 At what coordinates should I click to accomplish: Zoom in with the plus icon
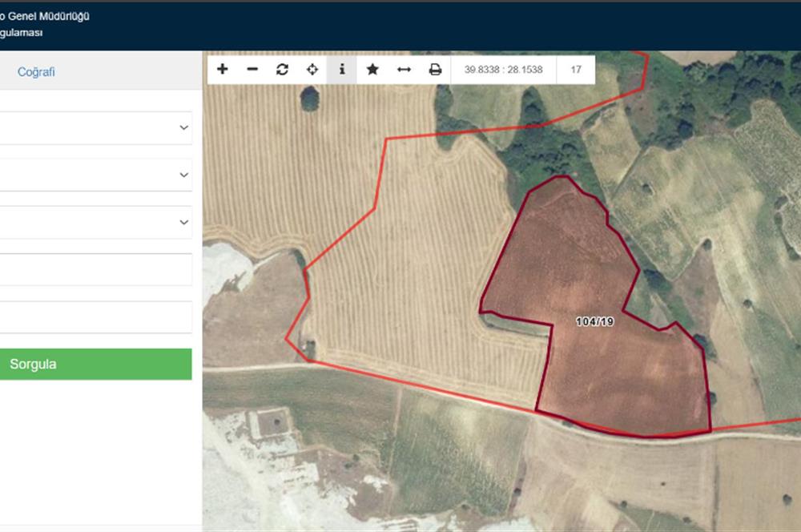pos(223,70)
